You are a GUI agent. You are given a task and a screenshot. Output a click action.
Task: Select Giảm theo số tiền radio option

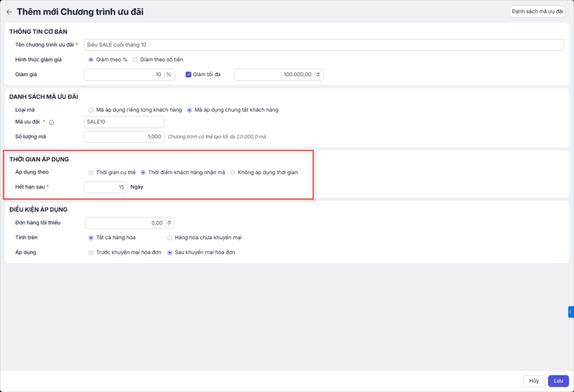pos(135,59)
